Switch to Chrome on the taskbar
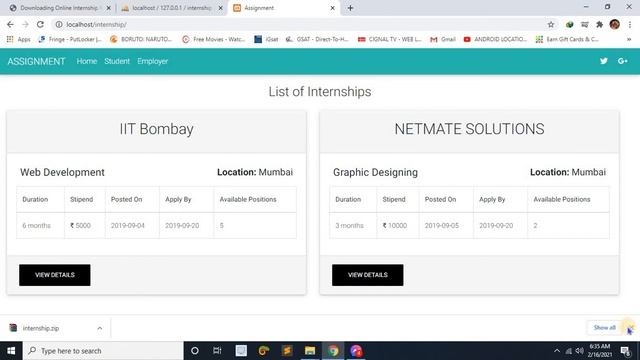The width and height of the screenshot is (640, 360). (333, 351)
